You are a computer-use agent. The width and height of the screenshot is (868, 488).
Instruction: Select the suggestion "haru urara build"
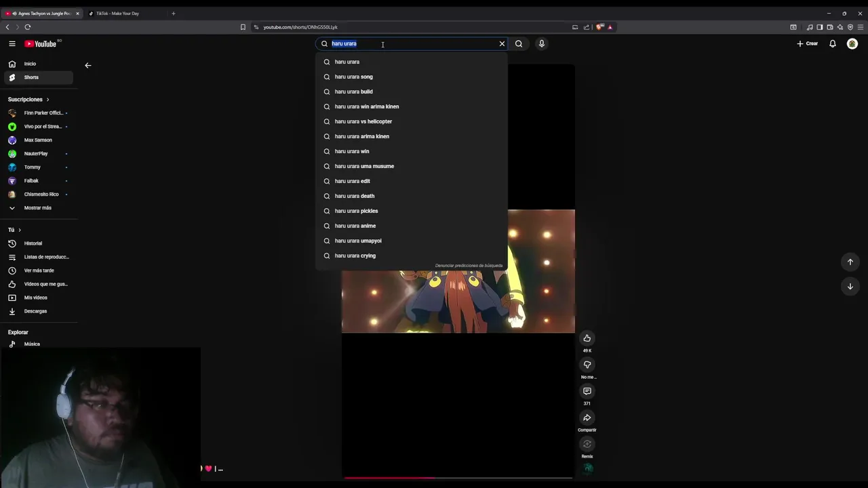(x=412, y=91)
